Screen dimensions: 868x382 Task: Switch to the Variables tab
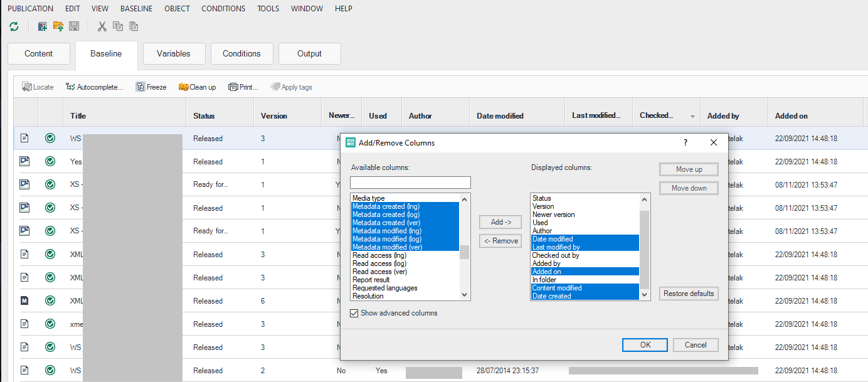click(x=174, y=53)
